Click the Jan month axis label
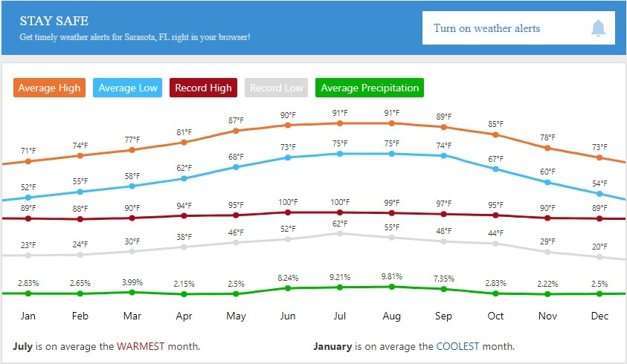 [28, 316]
